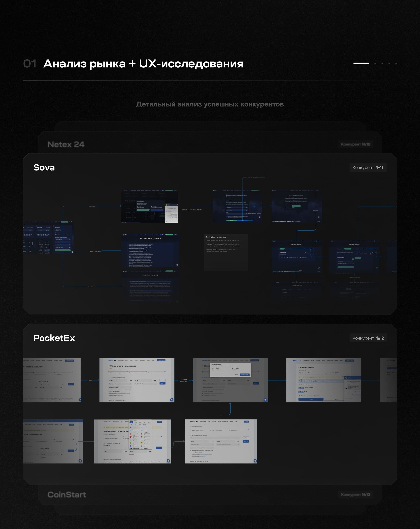The height and width of the screenshot is (529, 420).
Task: Click chat icon on PocketEx currency list screen
Action: tap(168, 461)
